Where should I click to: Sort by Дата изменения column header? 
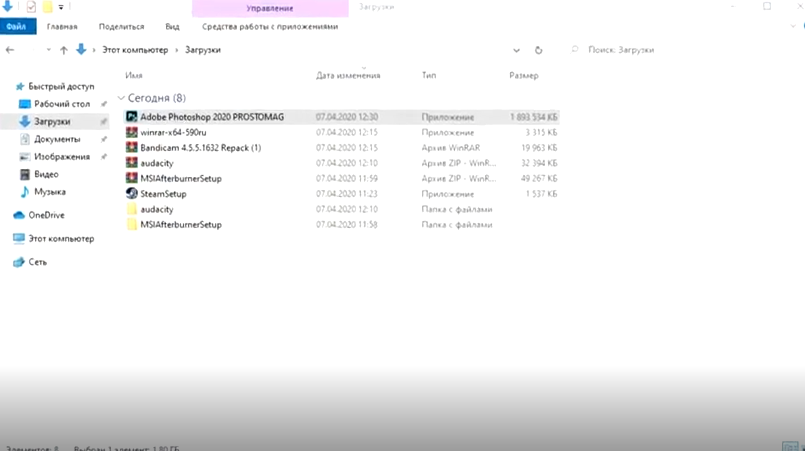(x=348, y=76)
